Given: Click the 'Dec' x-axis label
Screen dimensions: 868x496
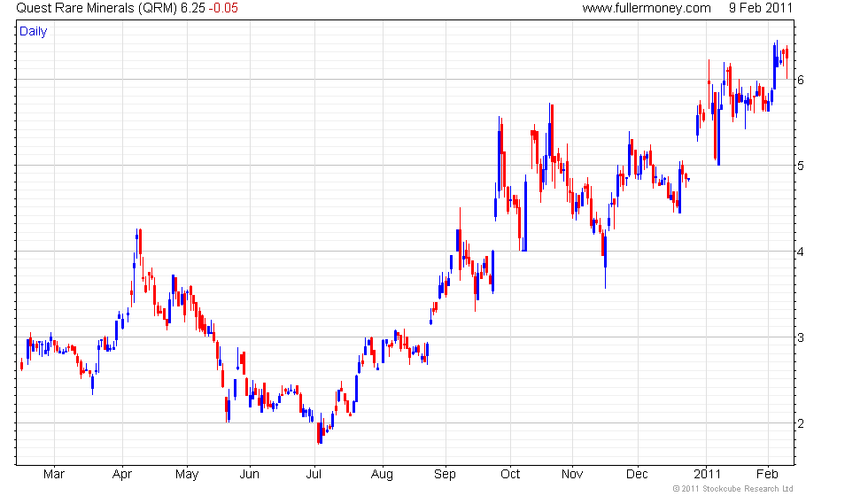Looking at the screenshot, I should point(637,475).
